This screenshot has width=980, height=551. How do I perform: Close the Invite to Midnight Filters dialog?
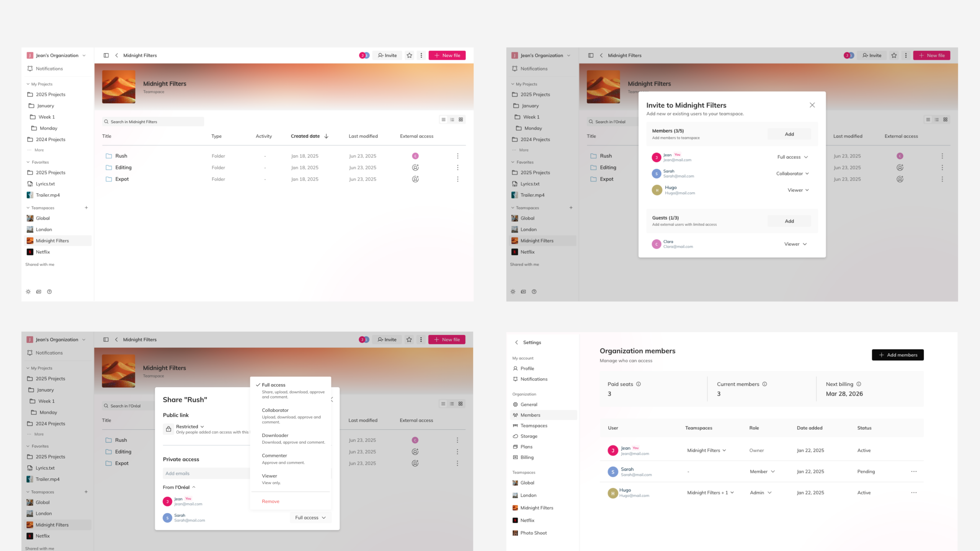tap(812, 105)
